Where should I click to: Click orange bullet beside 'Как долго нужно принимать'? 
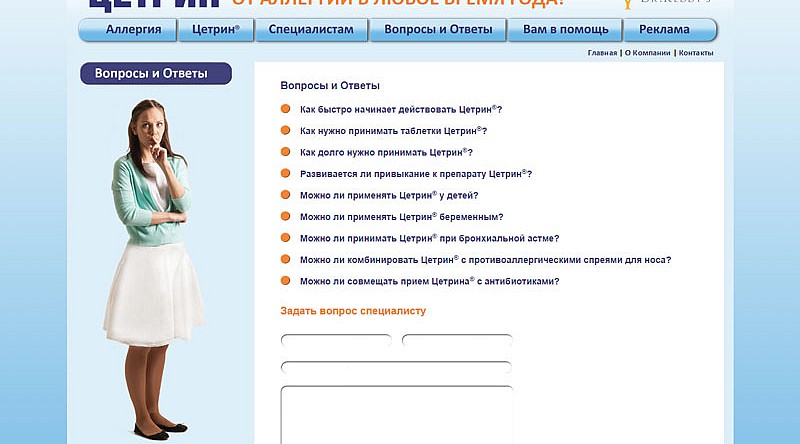[285, 152]
